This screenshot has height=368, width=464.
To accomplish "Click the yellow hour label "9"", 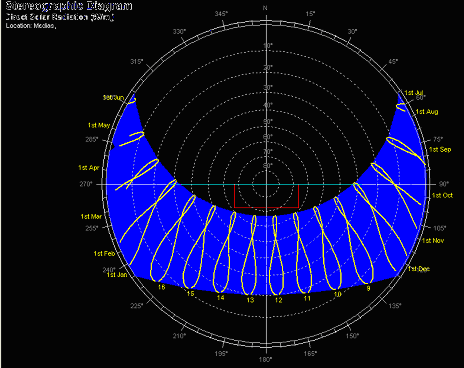I will coord(368,288).
